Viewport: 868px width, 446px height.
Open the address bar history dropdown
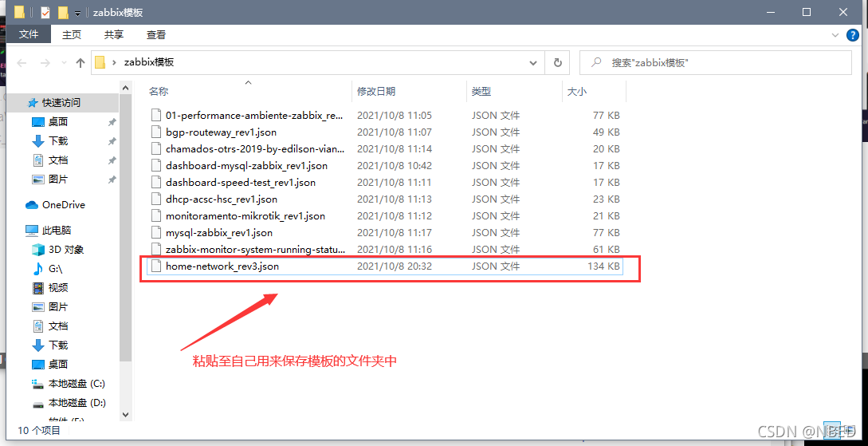point(533,62)
